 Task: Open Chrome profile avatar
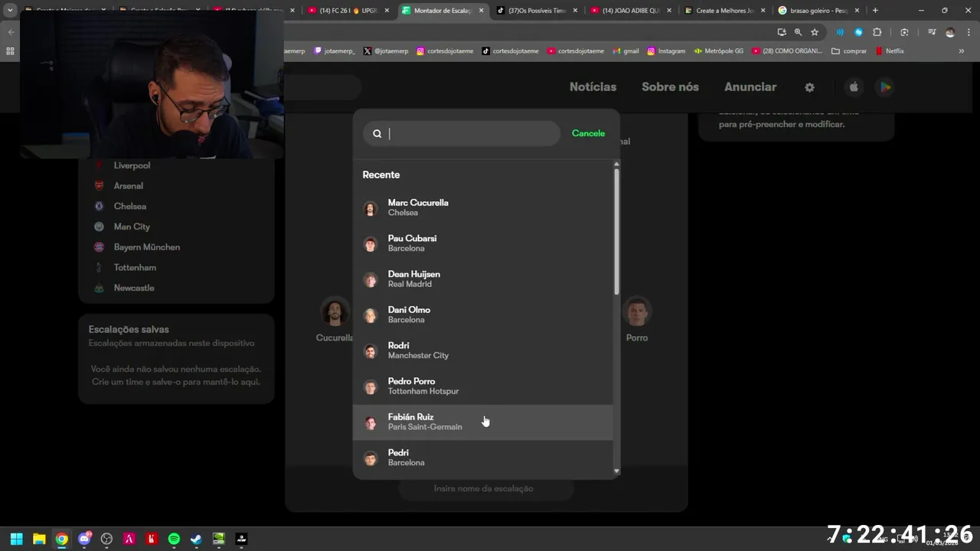[x=950, y=32]
